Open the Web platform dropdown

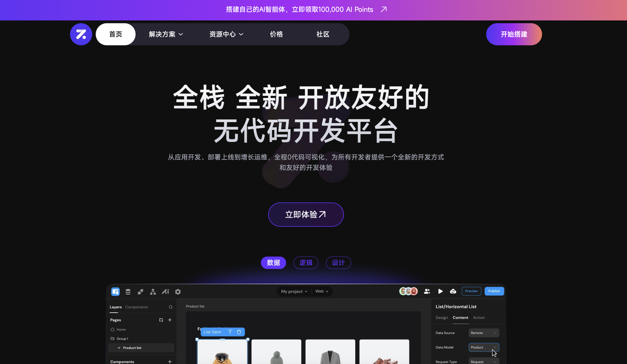(x=322, y=292)
